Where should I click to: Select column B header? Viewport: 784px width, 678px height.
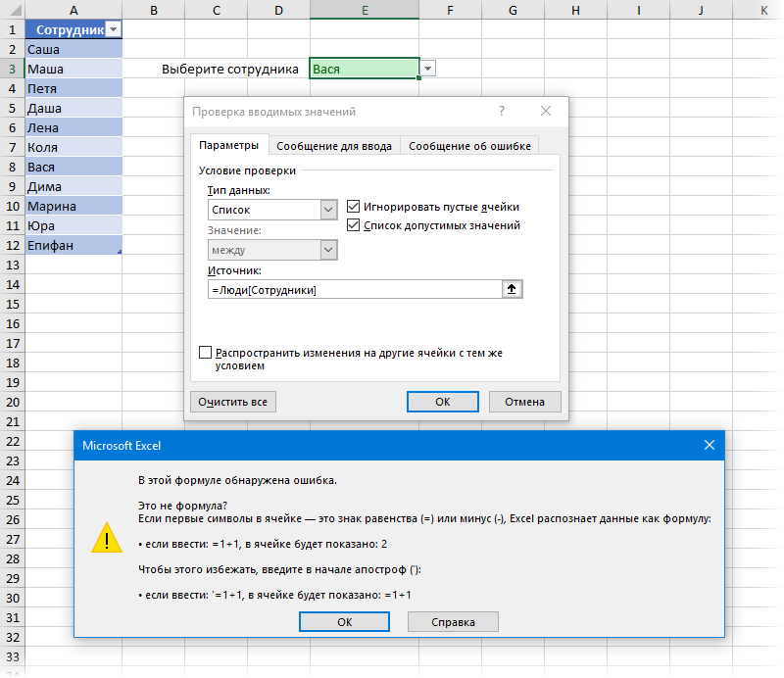click(154, 10)
